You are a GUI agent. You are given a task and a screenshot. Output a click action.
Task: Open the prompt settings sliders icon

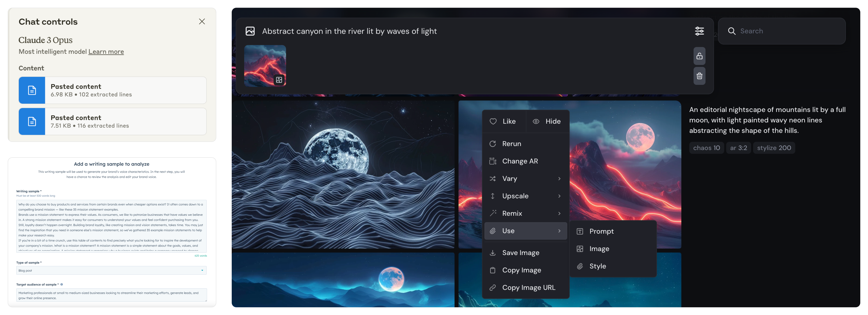pyautogui.click(x=699, y=31)
